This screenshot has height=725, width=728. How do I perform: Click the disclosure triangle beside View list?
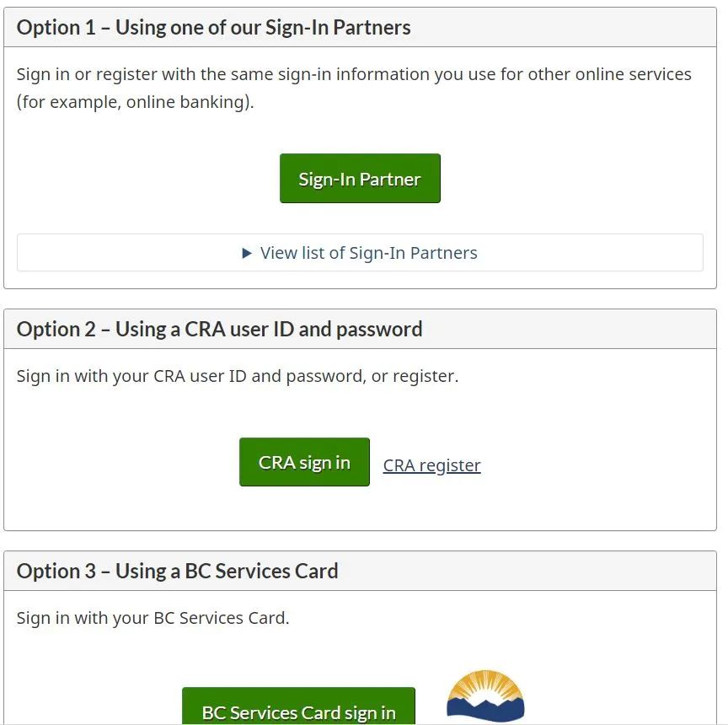[247, 253]
